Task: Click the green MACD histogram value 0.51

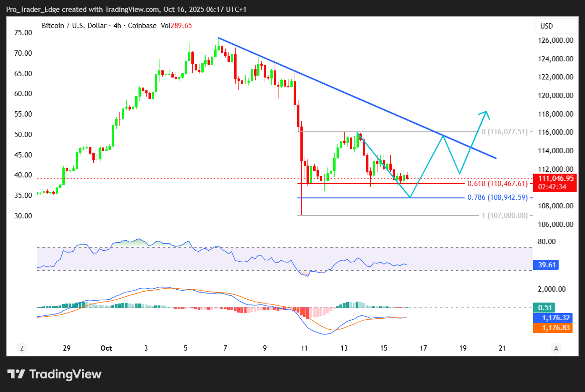Action: coord(543,308)
